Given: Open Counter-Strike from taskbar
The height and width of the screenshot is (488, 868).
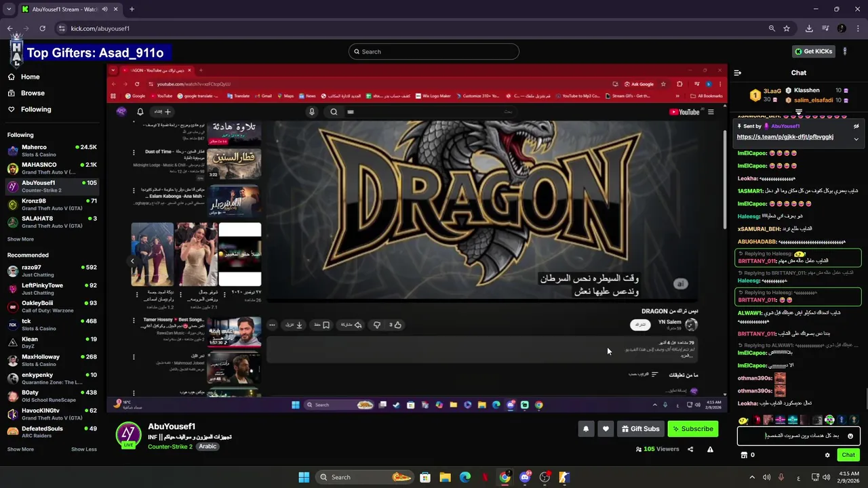Looking at the screenshot, I should tap(564, 477).
